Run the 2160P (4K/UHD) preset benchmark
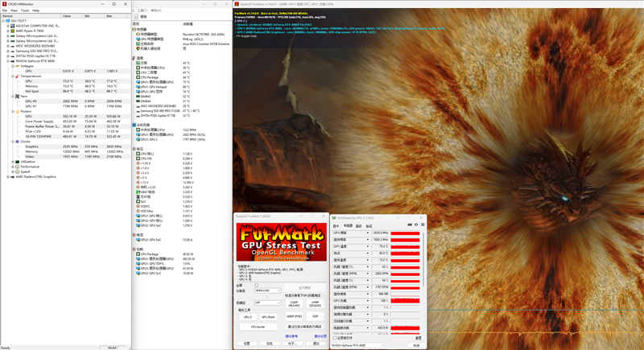 294,304
